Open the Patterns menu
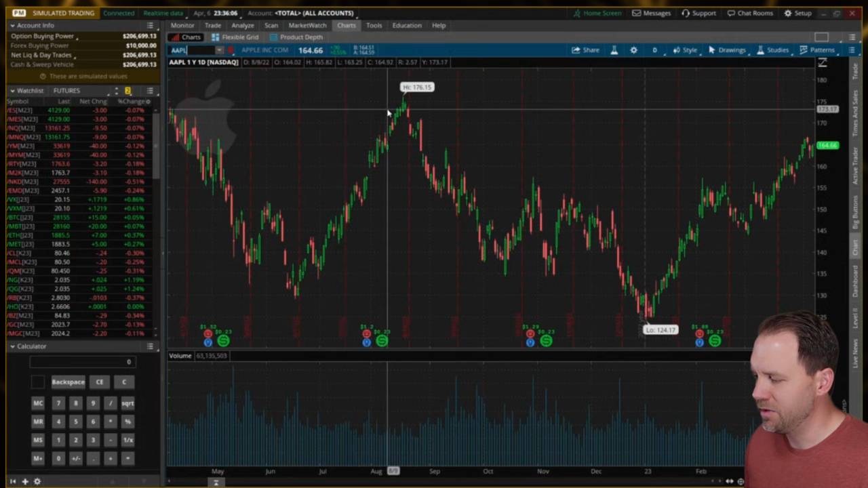The image size is (868, 488). (x=816, y=50)
